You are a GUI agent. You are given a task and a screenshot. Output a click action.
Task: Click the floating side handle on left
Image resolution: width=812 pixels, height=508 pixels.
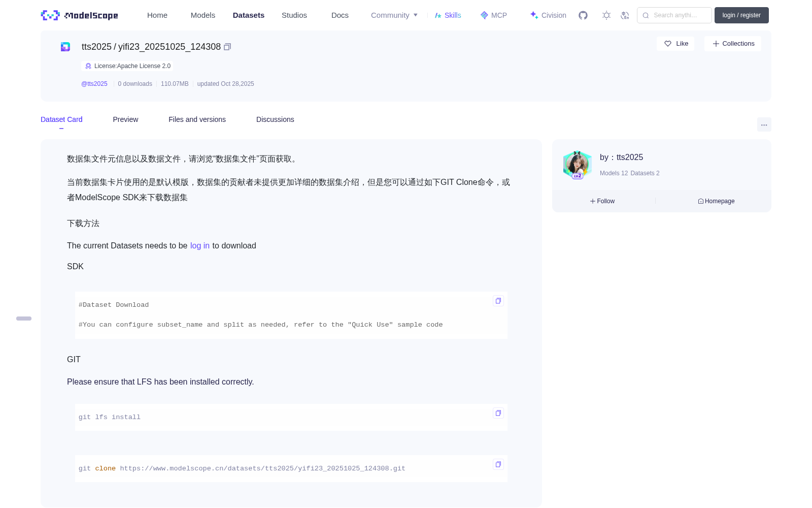coord(24,319)
